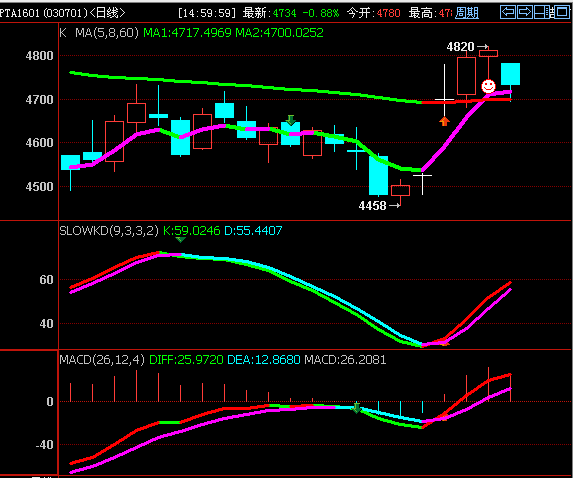Click the 4800 price axis label
Image resolution: width=573 pixels, height=478 pixels.
(39, 56)
